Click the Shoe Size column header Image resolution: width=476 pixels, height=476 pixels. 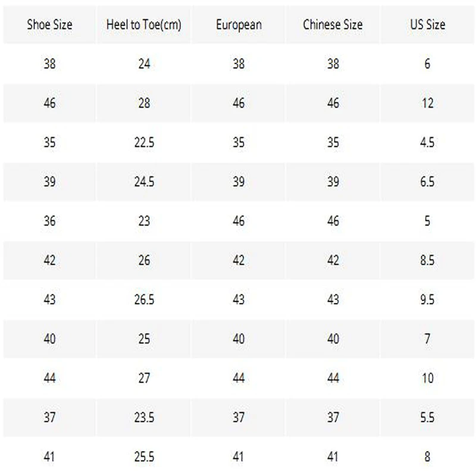point(49,25)
